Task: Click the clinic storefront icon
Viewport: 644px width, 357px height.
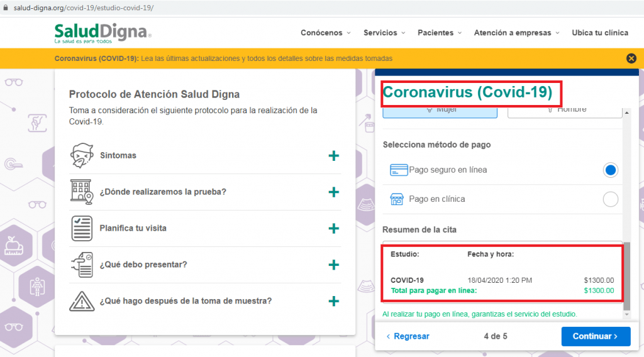Action: [397, 199]
